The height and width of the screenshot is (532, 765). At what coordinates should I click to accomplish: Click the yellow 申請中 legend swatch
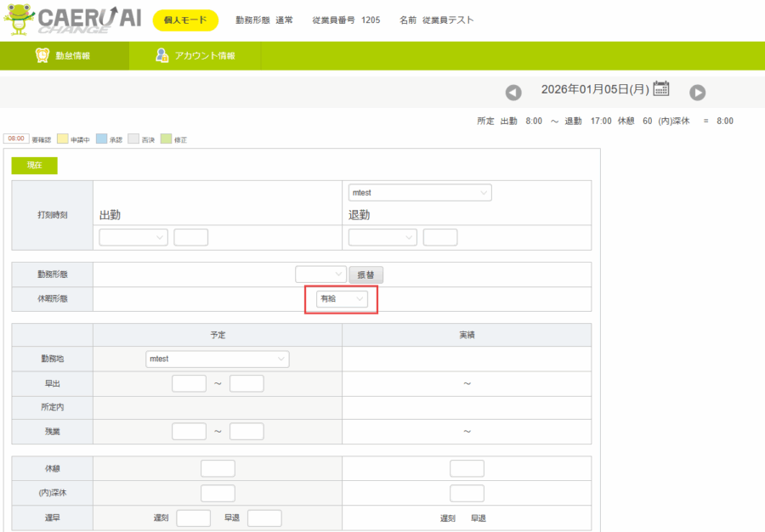tap(62, 139)
